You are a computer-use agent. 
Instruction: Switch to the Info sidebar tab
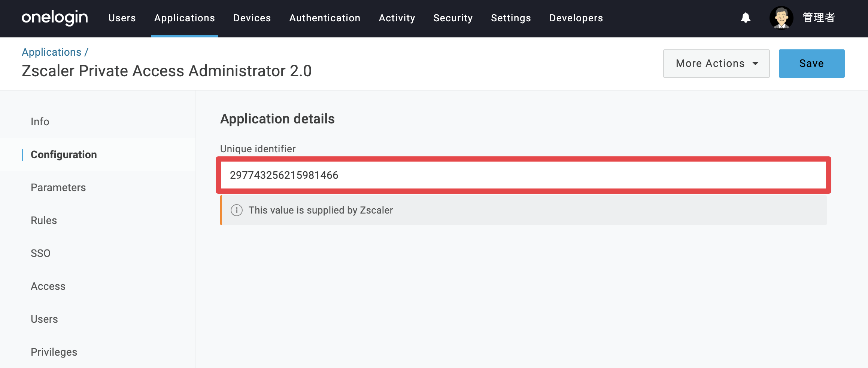click(x=40, y=122)
